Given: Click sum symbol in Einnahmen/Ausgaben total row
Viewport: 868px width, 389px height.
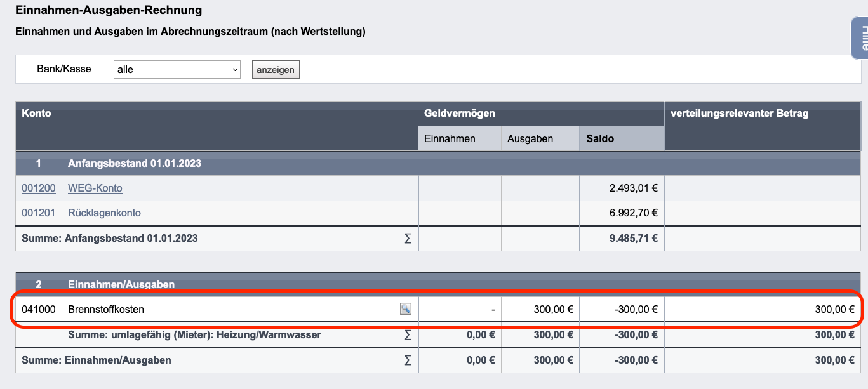Looking at the screenshot, I should tap(408, 360).
